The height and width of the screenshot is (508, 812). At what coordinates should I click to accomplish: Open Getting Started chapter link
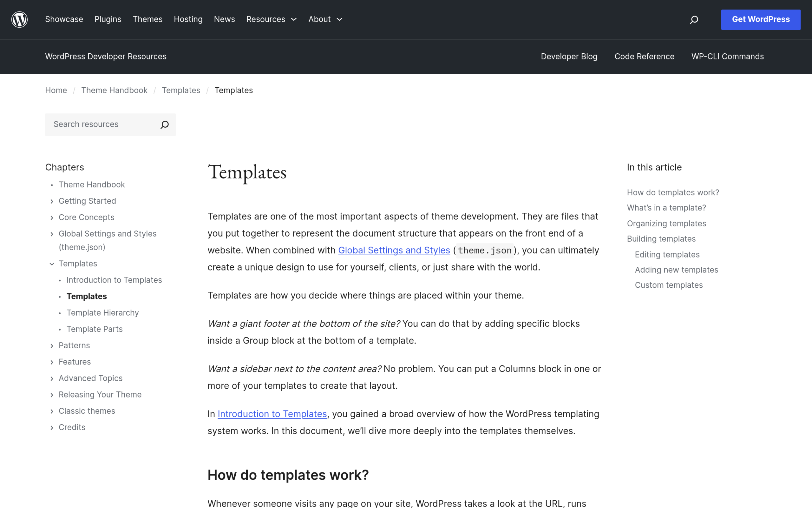87,201
